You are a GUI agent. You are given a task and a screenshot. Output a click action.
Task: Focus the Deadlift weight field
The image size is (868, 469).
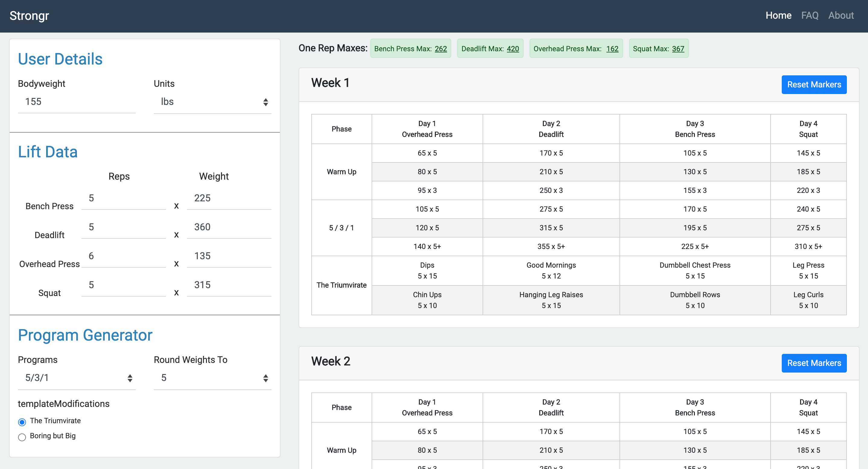click(229, 227)
